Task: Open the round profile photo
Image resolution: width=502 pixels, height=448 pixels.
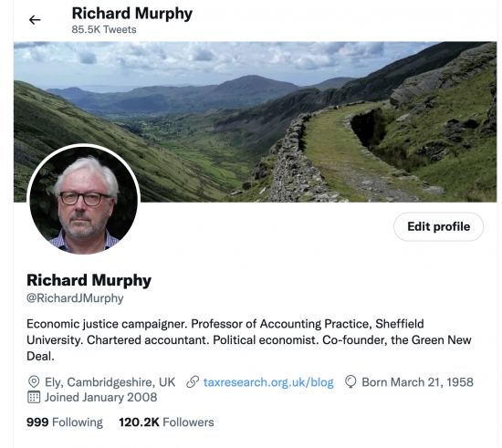Action: tap(84, 200)
